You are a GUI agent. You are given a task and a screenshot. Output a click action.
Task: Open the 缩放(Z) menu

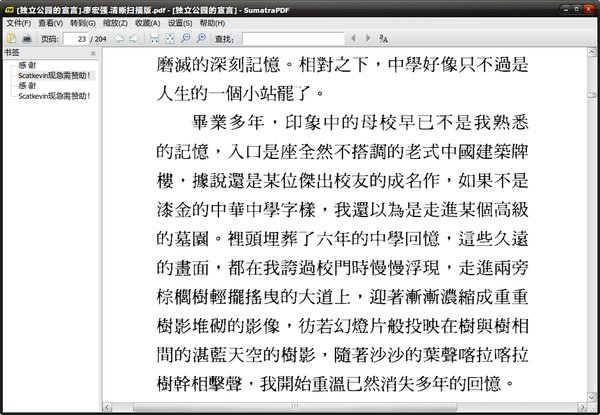(115, 23)
